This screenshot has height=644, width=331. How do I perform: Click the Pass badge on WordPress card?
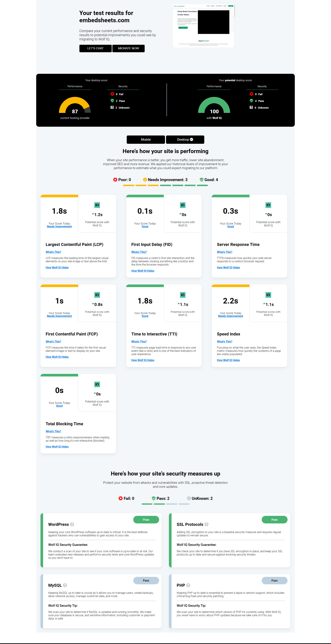[x=146, y=520]
